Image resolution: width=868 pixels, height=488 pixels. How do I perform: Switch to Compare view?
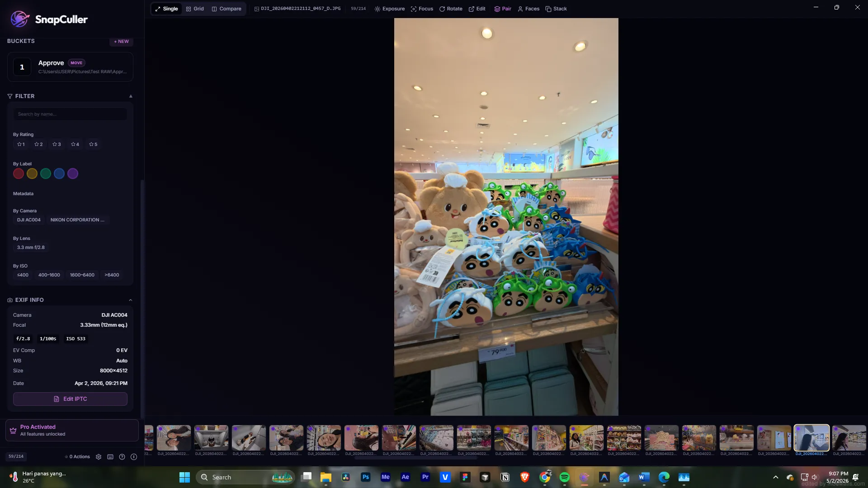click(226, 9)
